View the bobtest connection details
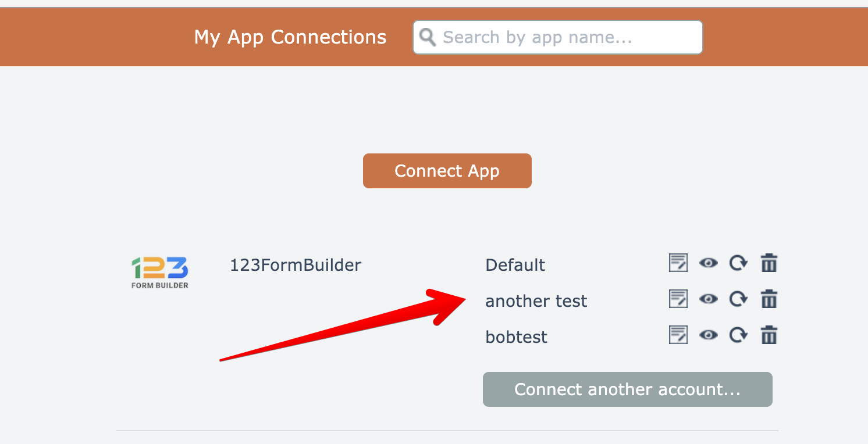This screenshot has height=444, width=868. pos(708,335)
